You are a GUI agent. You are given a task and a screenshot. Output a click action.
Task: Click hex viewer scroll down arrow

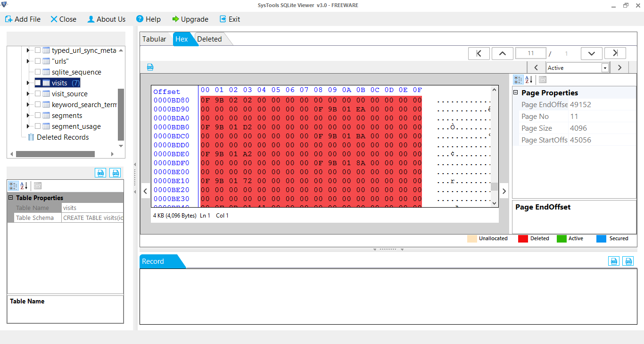494,203
